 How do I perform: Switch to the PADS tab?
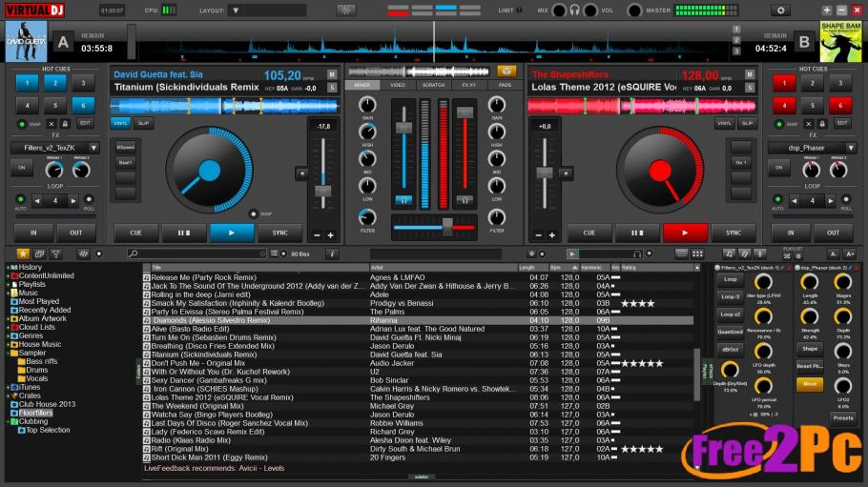[505, 85]
